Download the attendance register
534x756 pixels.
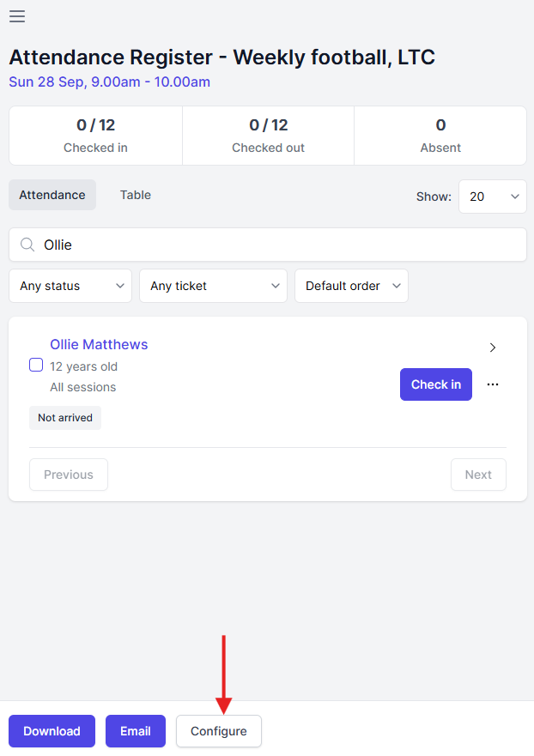(x=52, y=731)
